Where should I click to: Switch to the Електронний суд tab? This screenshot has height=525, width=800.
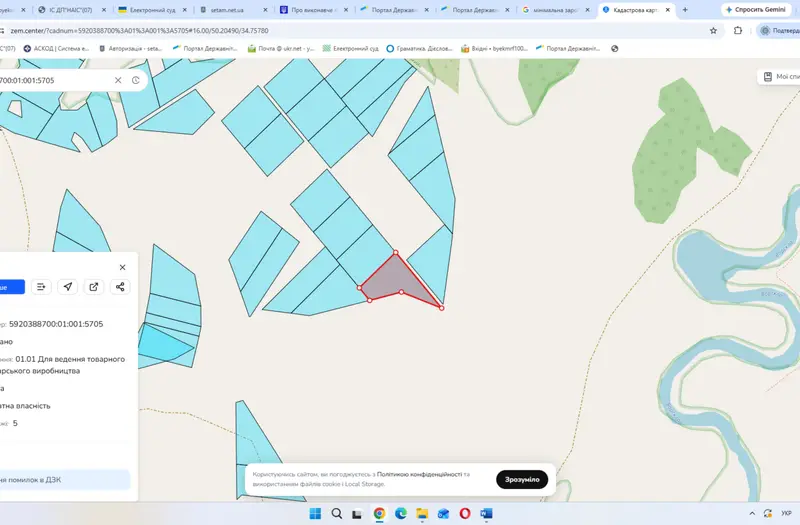point(153,10)
